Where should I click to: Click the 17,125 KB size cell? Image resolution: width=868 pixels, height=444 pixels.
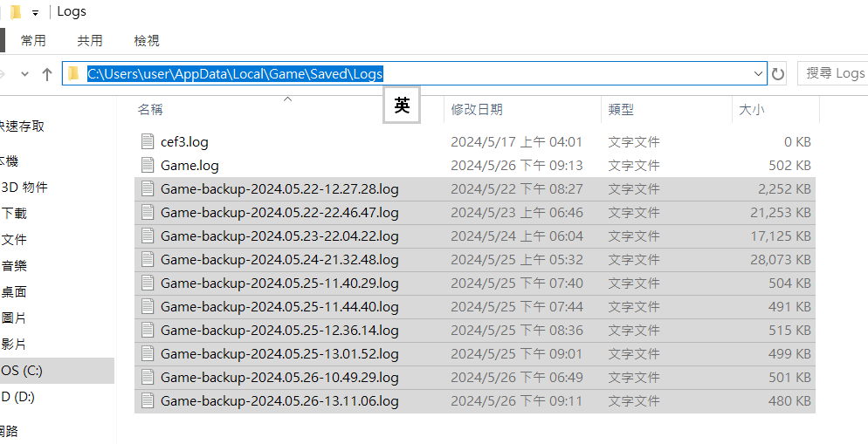coord(781,236)
